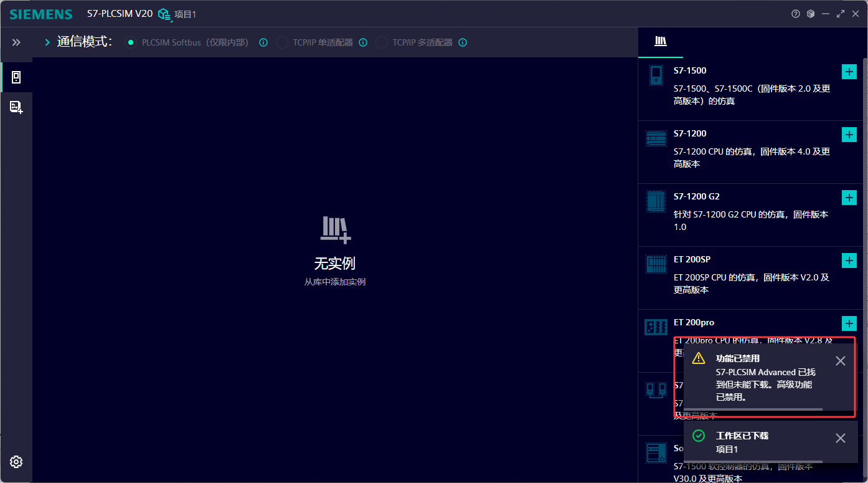Switch to the library tab

pyautogui.click(x=661, y=42)
